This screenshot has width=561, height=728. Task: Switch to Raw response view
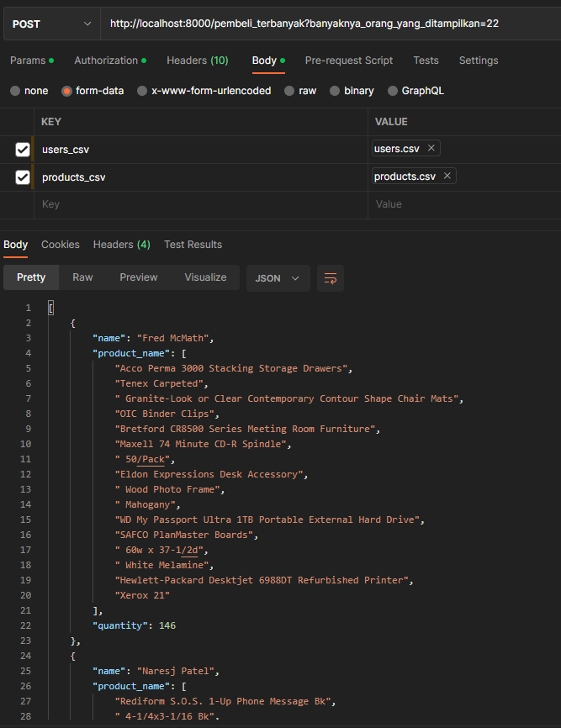(x=82, y=277)
